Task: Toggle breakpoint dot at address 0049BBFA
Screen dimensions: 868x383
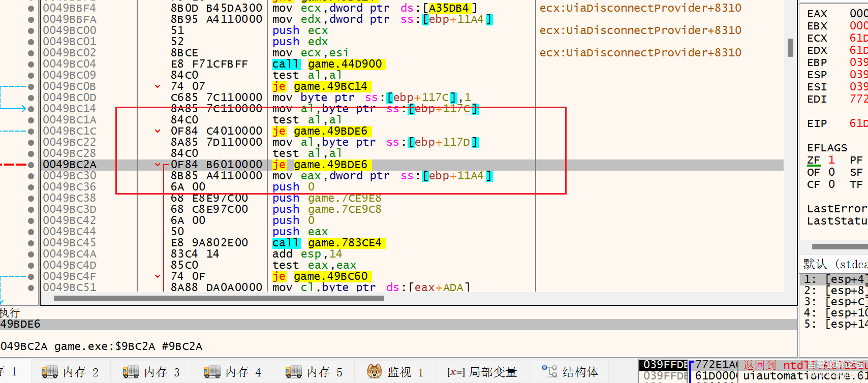Action: tap(31, 19)
